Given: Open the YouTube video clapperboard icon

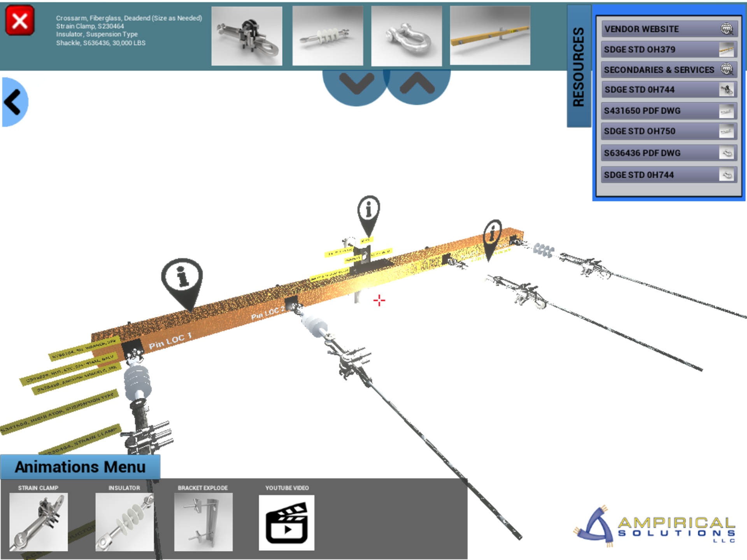Looking at the screenshot, I should 287,522.
